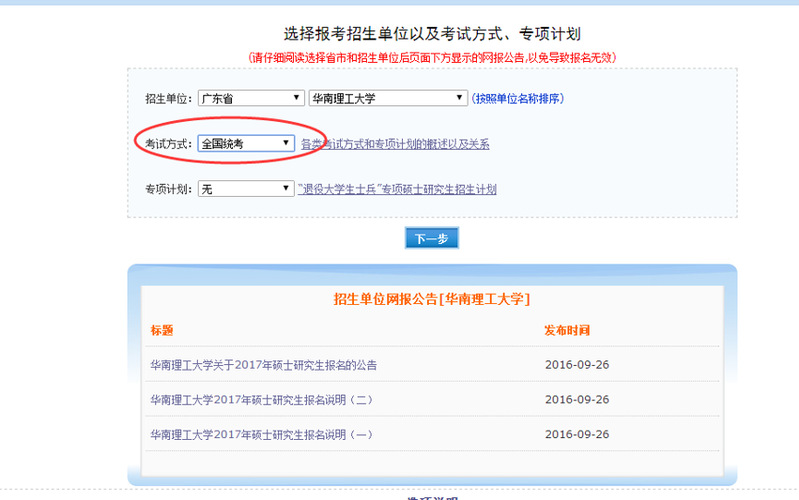This screenshot has width=799, height=500.
Task: Click the 标题 column header
Action: [162, 330]
